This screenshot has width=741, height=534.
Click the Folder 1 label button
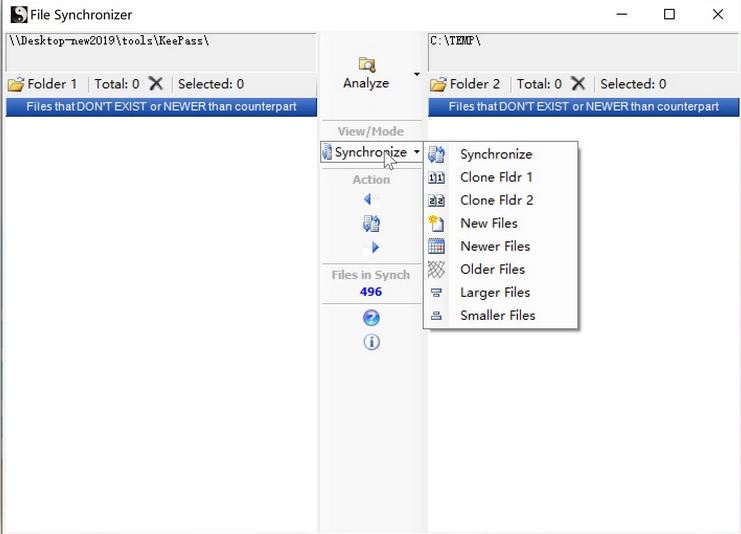click(x=52, y=84)
